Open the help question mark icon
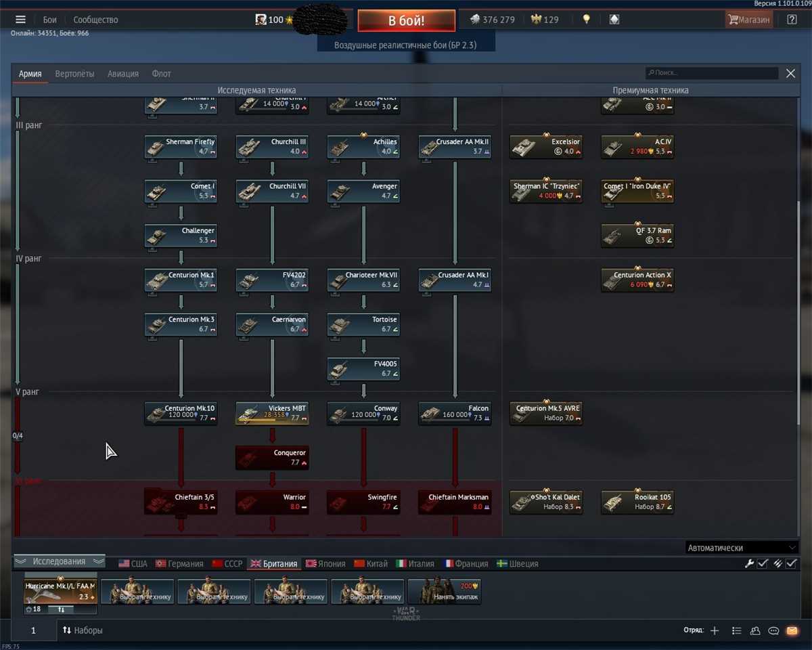 point(792,20)
